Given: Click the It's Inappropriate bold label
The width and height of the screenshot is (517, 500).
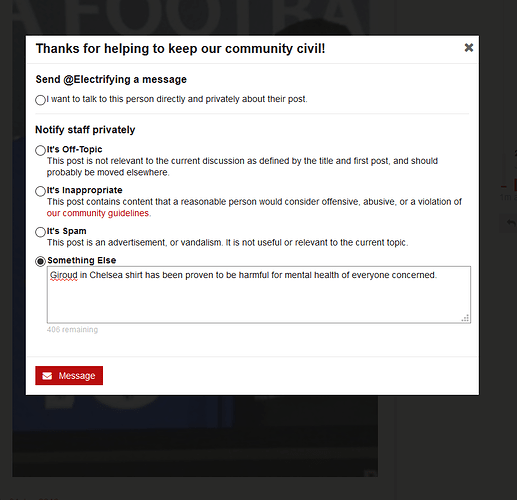Looking at the screenshot, I should click(85, 190).
